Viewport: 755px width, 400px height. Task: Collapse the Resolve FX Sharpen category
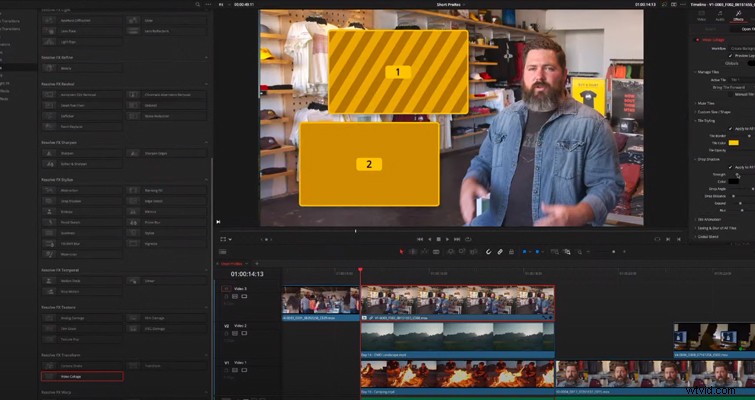click(206, 142)
